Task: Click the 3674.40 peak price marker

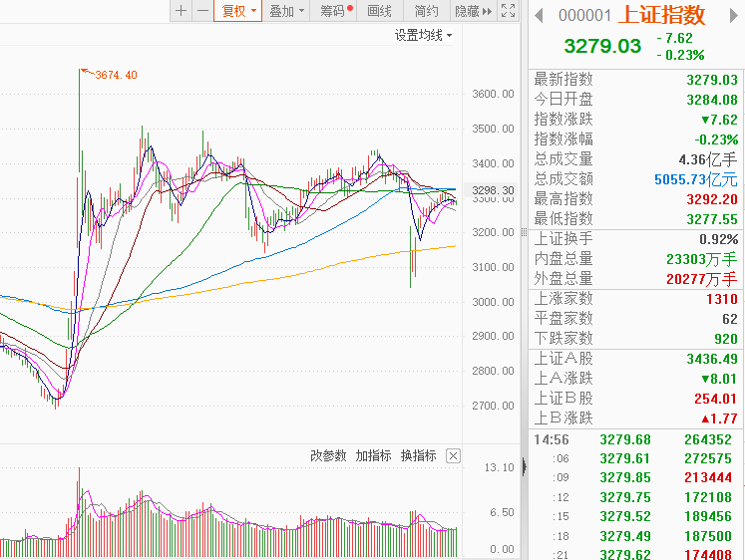Action: [116, 76]
